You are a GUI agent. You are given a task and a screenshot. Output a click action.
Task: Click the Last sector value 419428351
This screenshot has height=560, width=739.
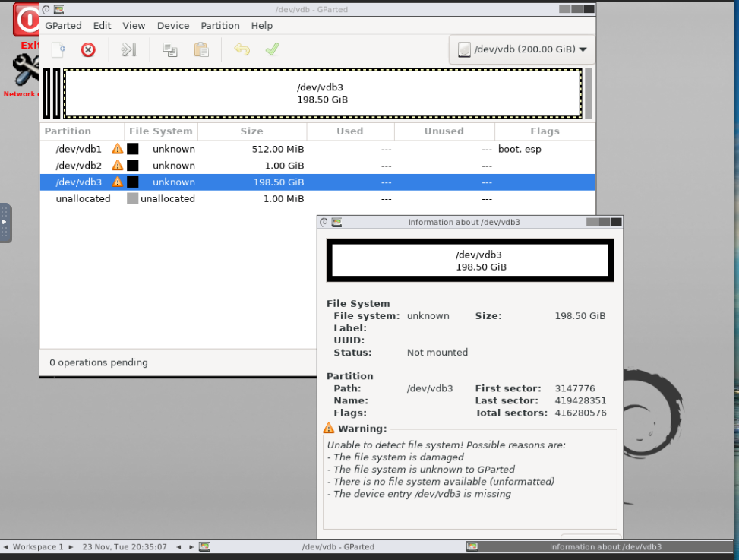click(x=580, y=400)
